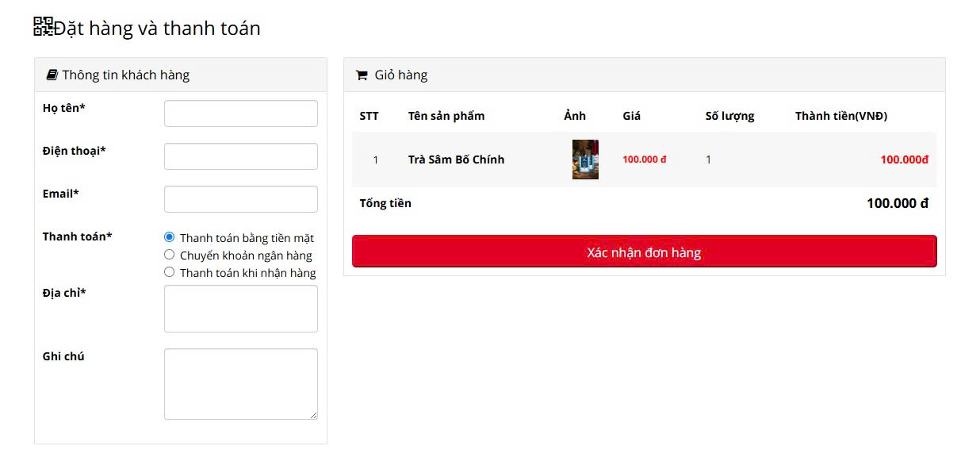The image size is (980, 469).
Task: Click the Ghi chú textarea resize handle
Action: tap(313, 415)
